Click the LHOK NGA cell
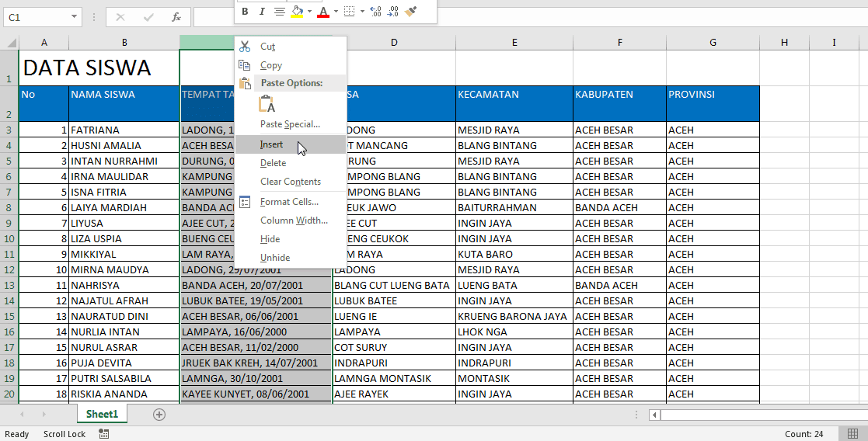The height and width of the screenshot is (441, 868). click(x=514, y=332)
